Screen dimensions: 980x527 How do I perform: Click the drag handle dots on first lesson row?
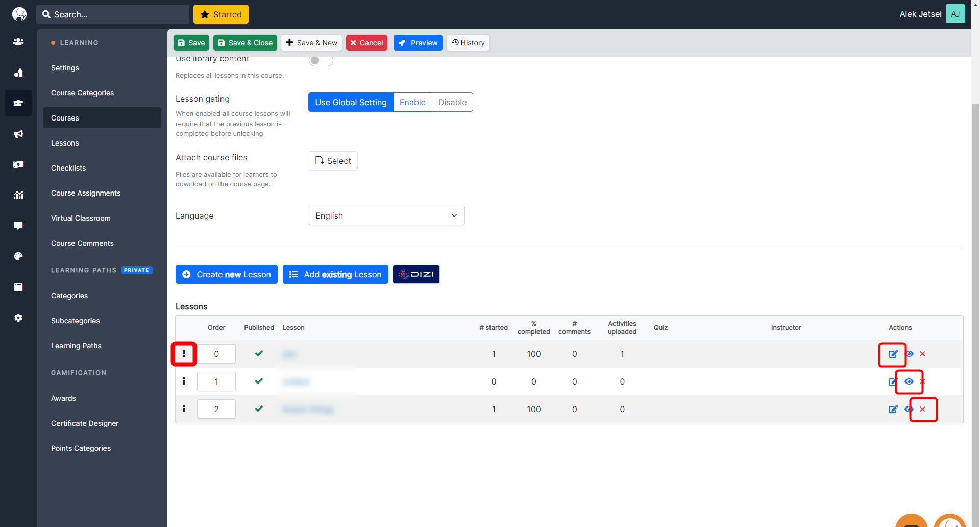(184, 354)
